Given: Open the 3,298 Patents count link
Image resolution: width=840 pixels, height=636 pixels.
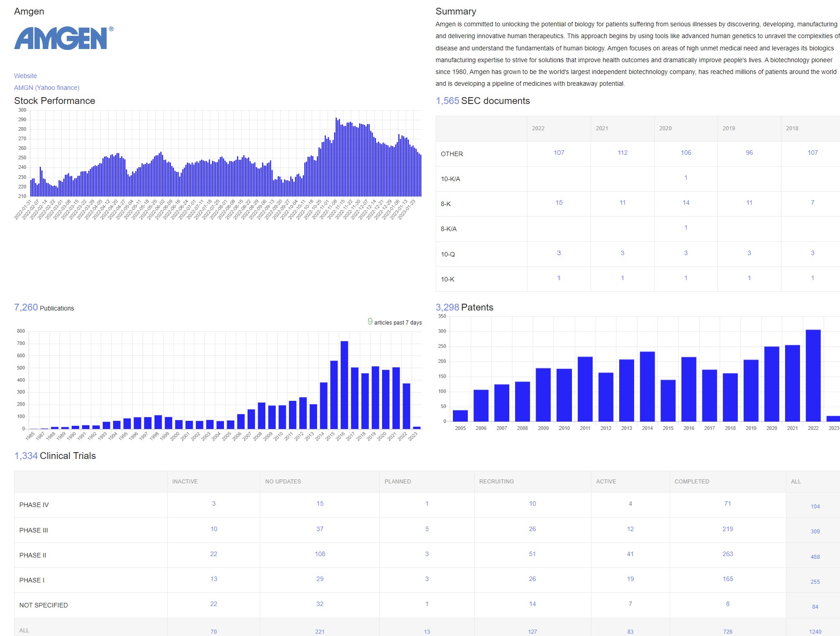Looking at the screenshot, I should point(447,307).
